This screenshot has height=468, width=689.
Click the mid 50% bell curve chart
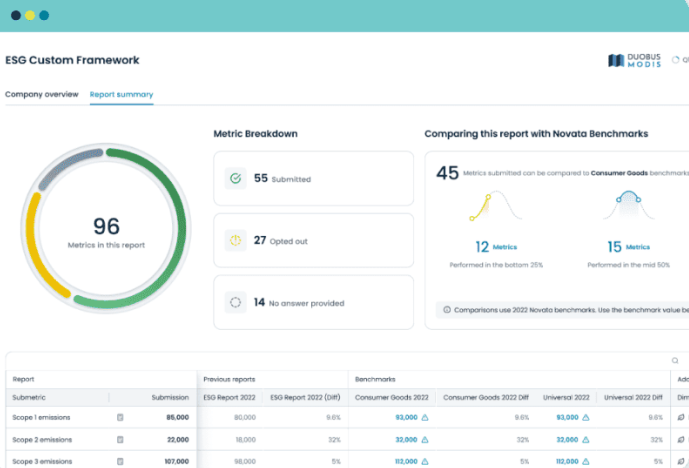coord(628,208)
